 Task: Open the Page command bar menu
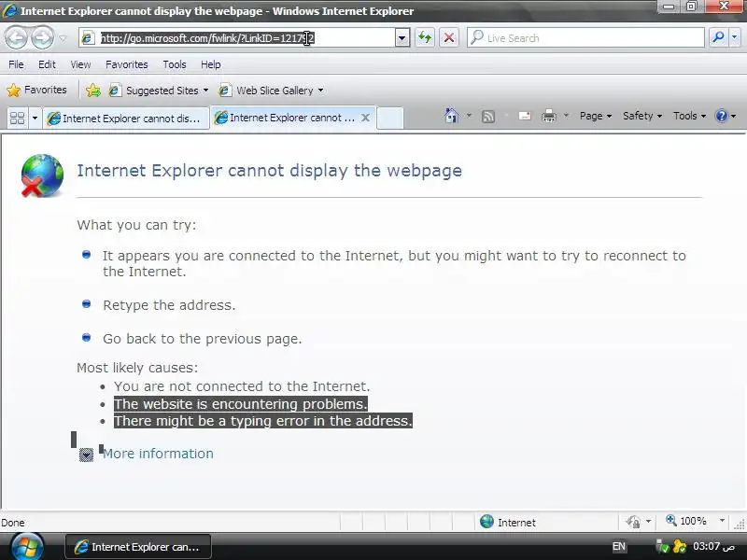596,116
